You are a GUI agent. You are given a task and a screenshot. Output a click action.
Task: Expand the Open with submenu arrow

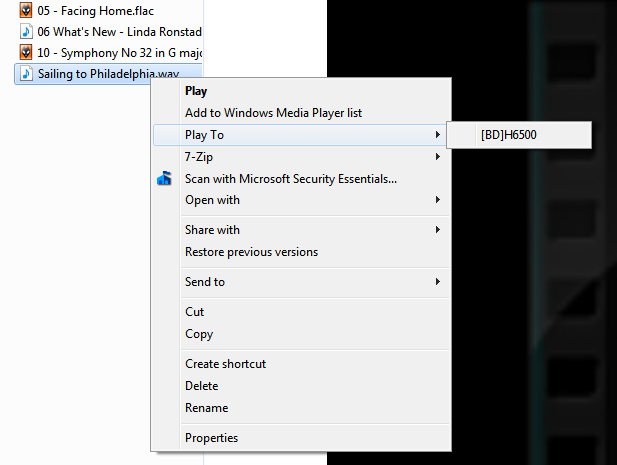(438, 200)
